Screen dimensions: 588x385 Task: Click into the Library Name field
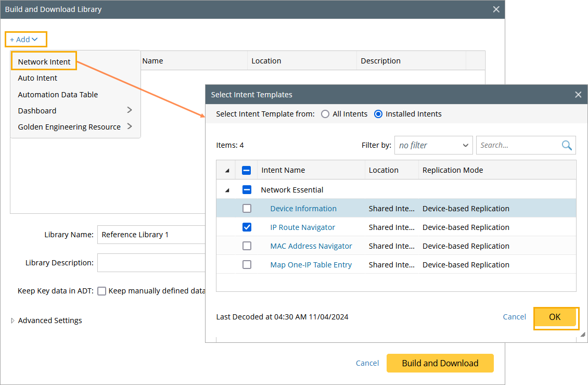click(151, 235)
